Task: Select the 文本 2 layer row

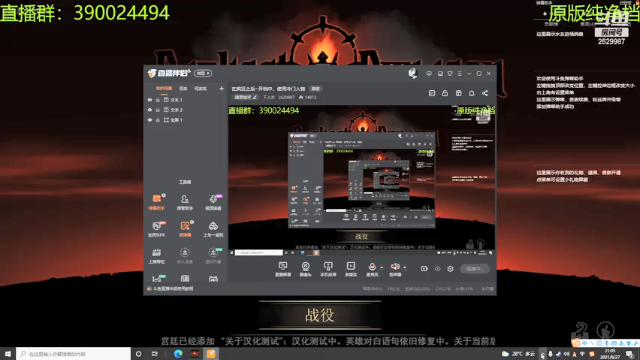Action: [185, 110]
